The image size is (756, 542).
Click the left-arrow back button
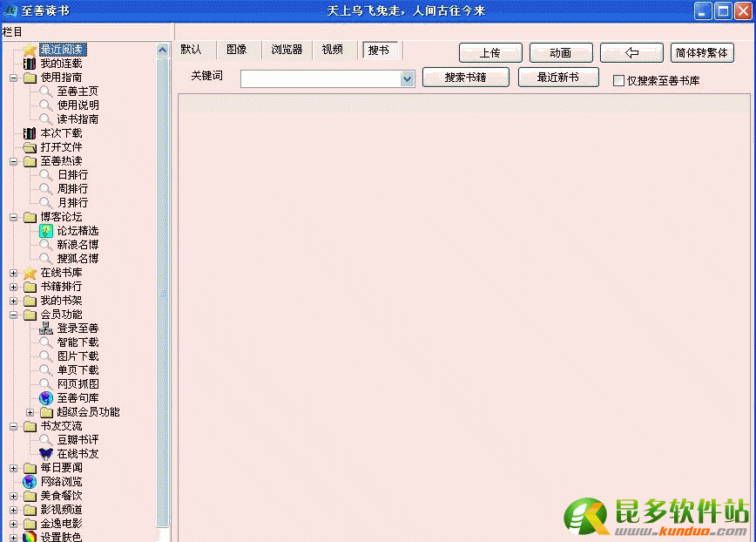click(x=631, y=52)
